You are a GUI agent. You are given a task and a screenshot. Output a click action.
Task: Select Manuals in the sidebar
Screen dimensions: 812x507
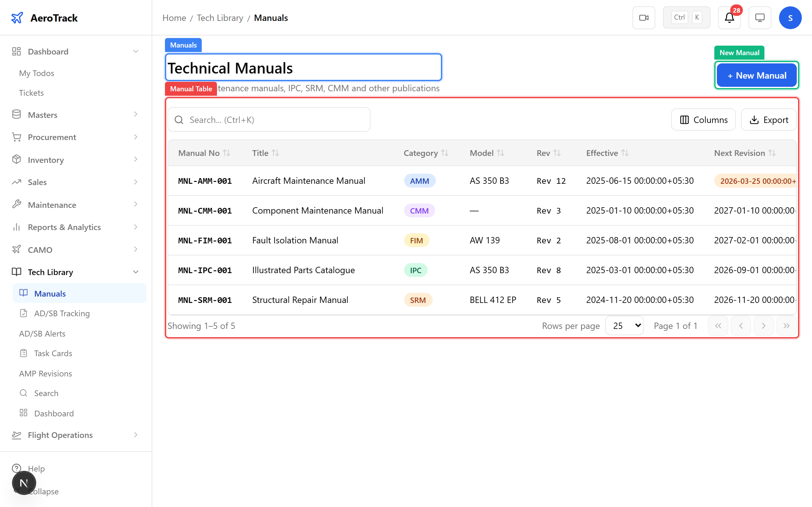50,293
